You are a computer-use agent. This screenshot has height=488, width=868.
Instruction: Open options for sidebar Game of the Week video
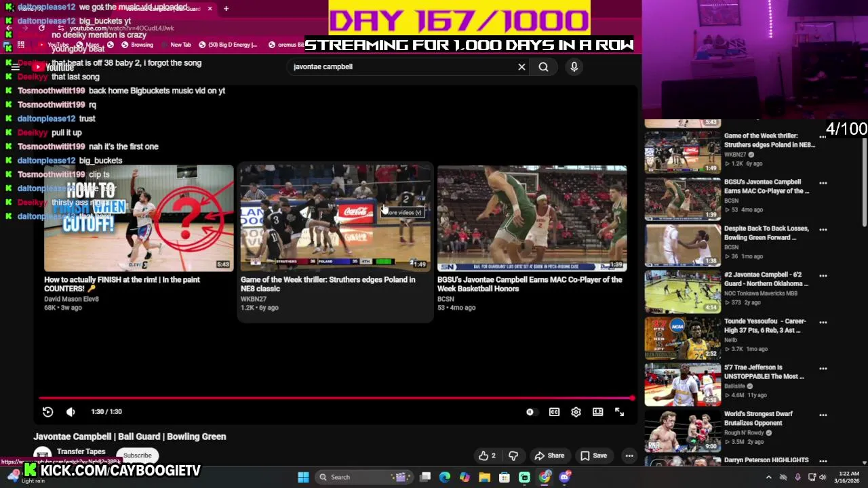click(x=823, y=137)
